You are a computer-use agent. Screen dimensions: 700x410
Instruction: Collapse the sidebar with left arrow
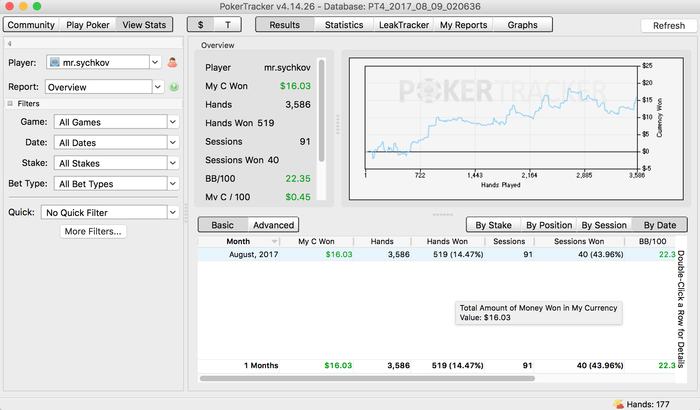tap(9, 43)
